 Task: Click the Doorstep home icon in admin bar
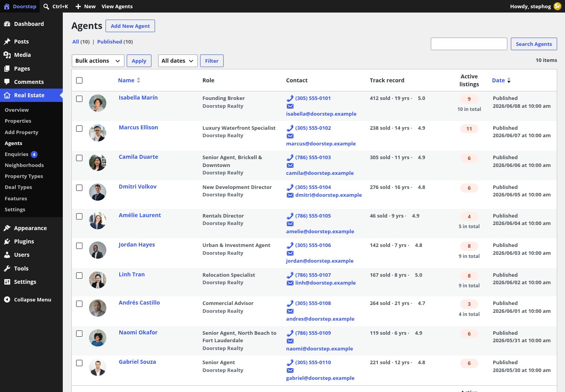(7, 6)
